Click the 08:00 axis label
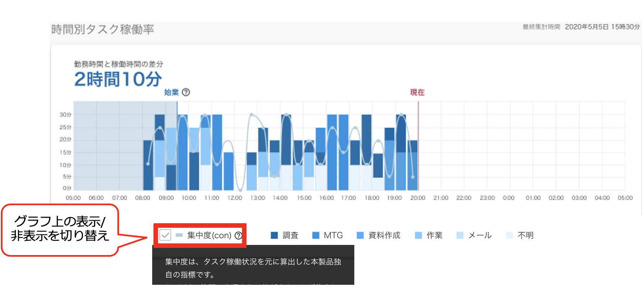The width and height of the screenshot is (644, 294). pos(143,198)
